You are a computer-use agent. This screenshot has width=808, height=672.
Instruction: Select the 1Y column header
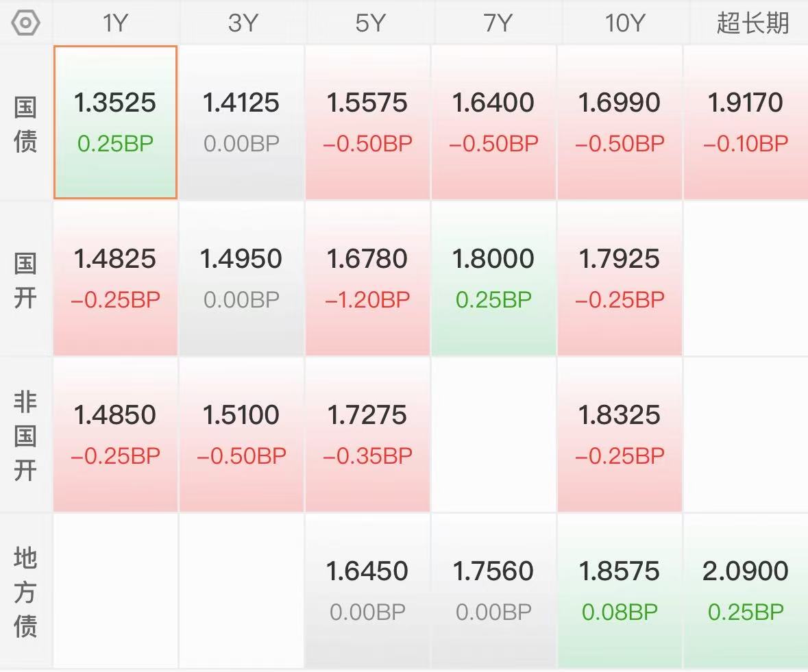(x=115, y=23)
